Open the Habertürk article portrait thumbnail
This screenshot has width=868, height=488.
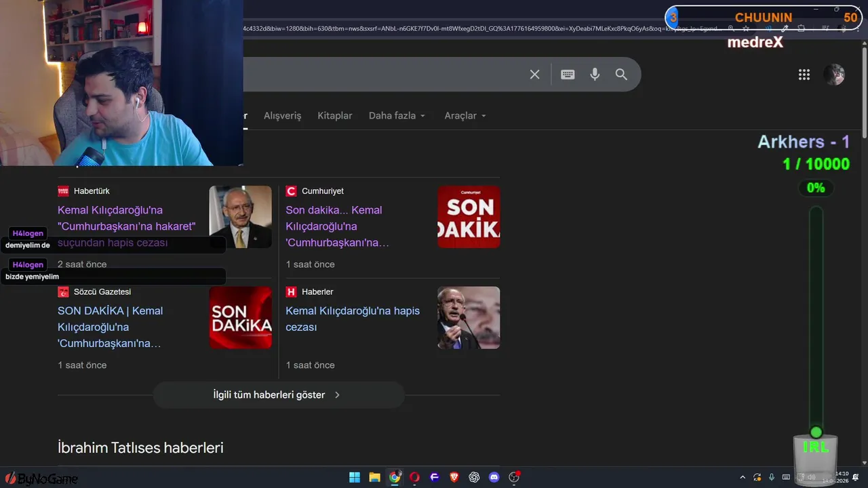240,217
